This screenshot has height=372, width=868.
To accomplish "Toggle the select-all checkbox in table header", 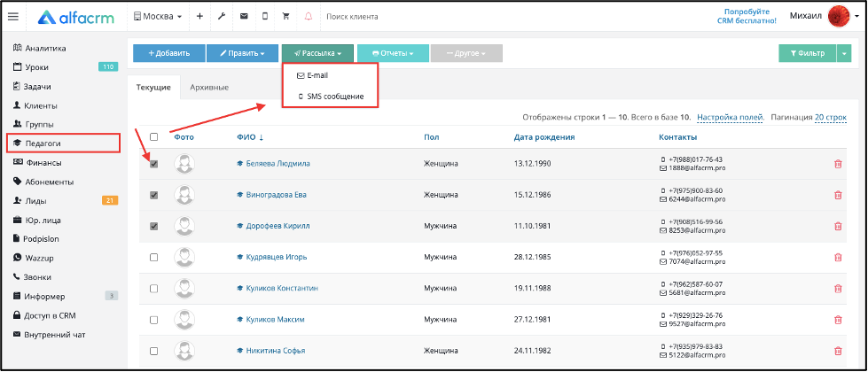I will pos(154,137).
